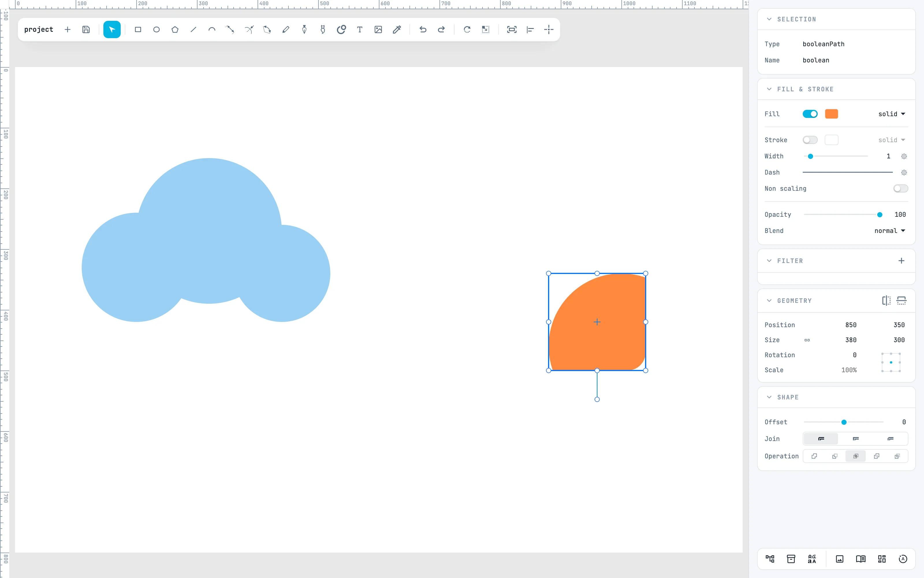Open the components grid panel tab

(x=882, y=559)
